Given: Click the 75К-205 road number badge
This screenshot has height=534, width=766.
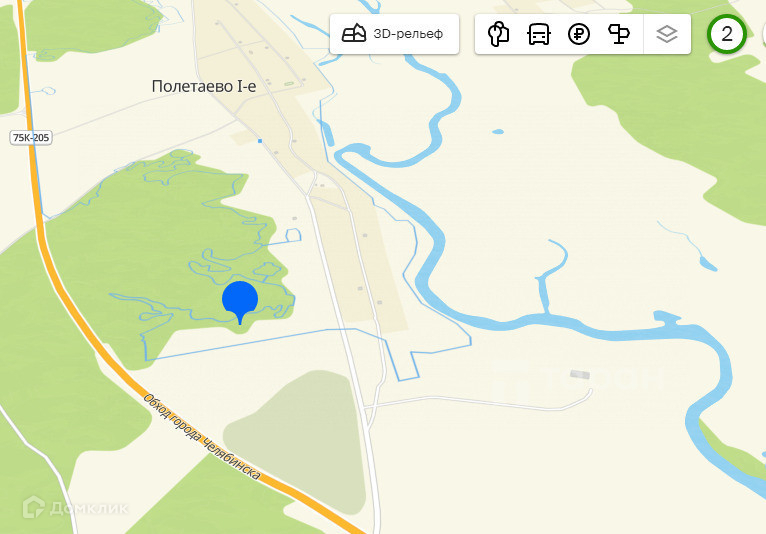Looking at the screenshot, I should pos(31,138).
